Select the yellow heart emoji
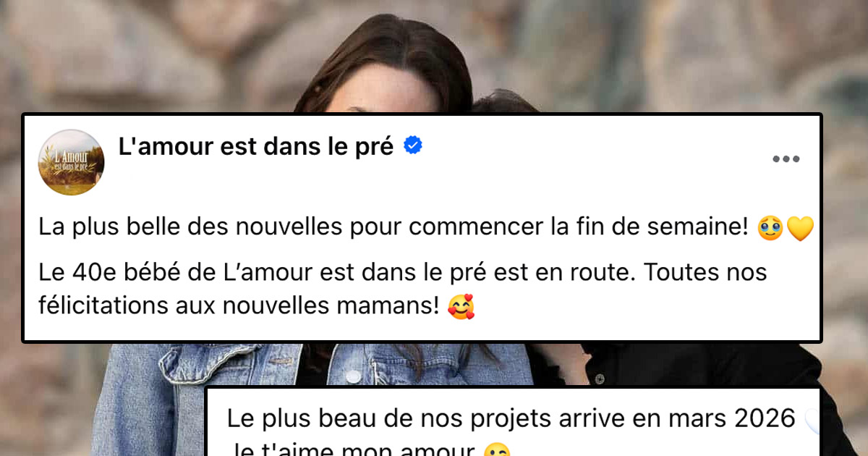 click(799, 229)
